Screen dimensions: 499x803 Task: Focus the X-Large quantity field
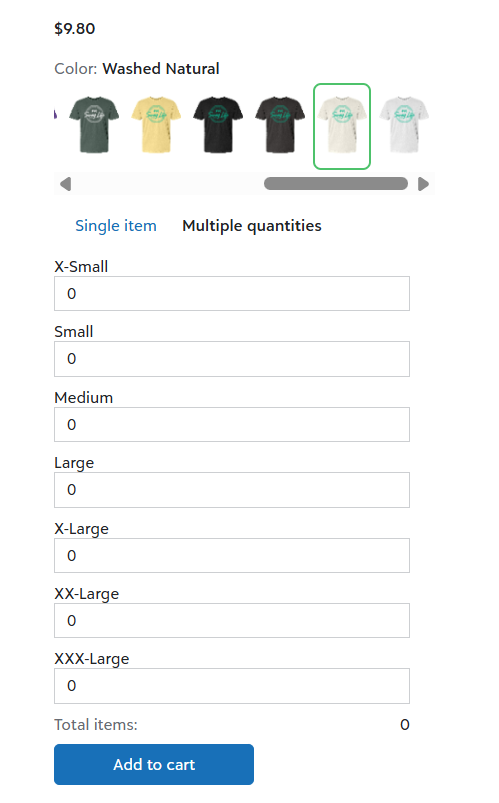point(232,556)
